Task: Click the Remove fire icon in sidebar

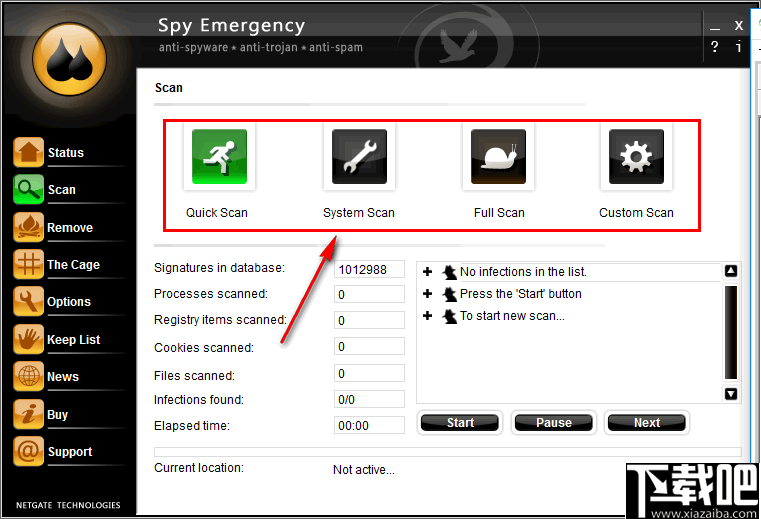Action: coord(29,227)
